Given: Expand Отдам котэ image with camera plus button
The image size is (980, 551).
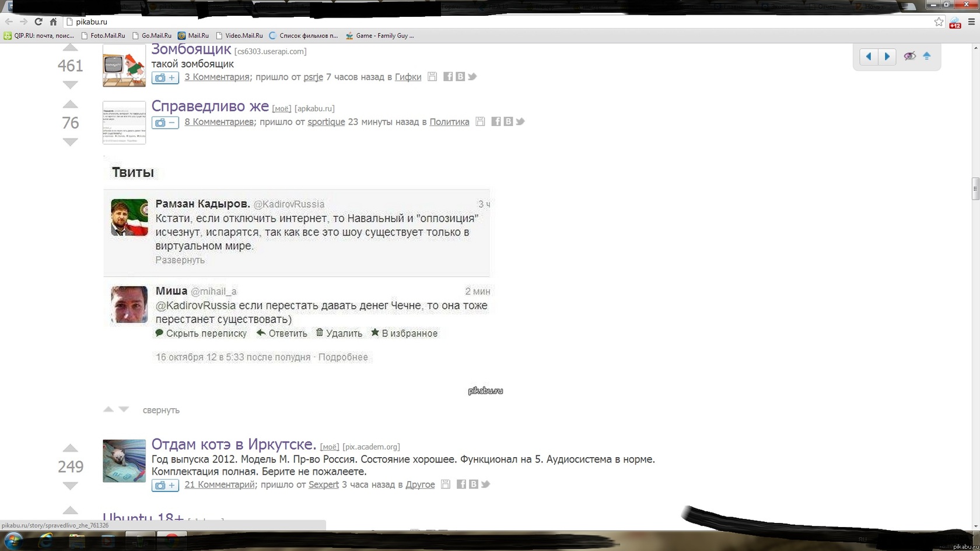Looking at the screenshot, I should tap(165, 485).
